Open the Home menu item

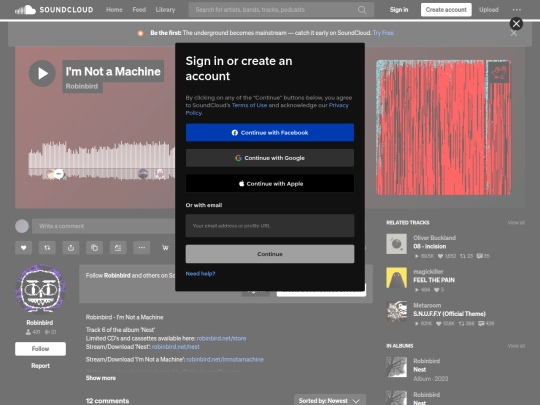pos(114,10)
